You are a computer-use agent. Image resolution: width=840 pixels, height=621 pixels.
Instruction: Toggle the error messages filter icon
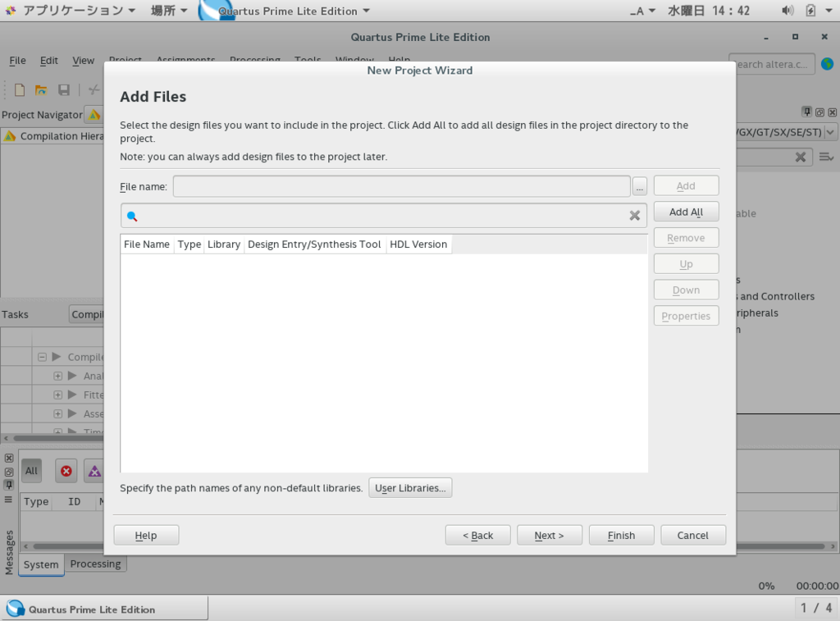click(66, 471)
